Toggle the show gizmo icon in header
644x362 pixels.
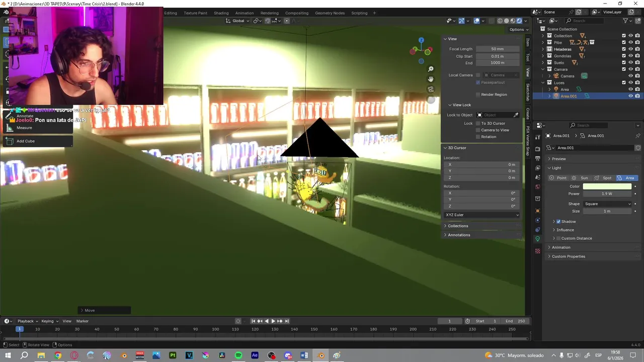tap(461, 21)
